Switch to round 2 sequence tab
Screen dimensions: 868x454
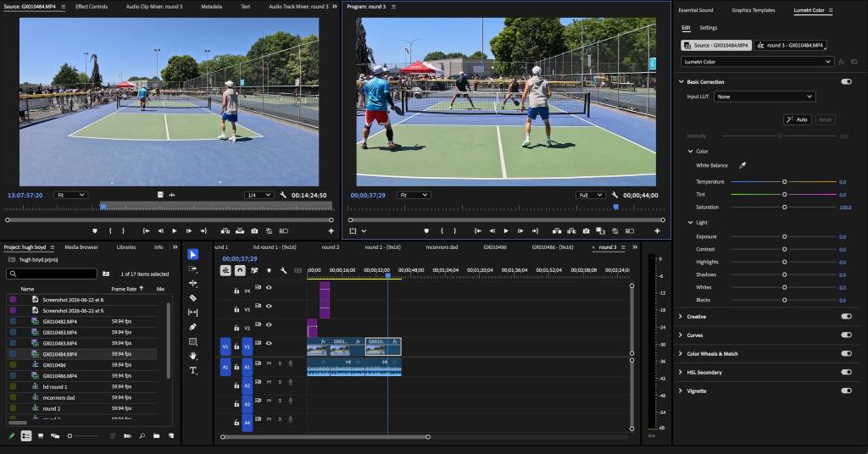[x=331, y=247]
